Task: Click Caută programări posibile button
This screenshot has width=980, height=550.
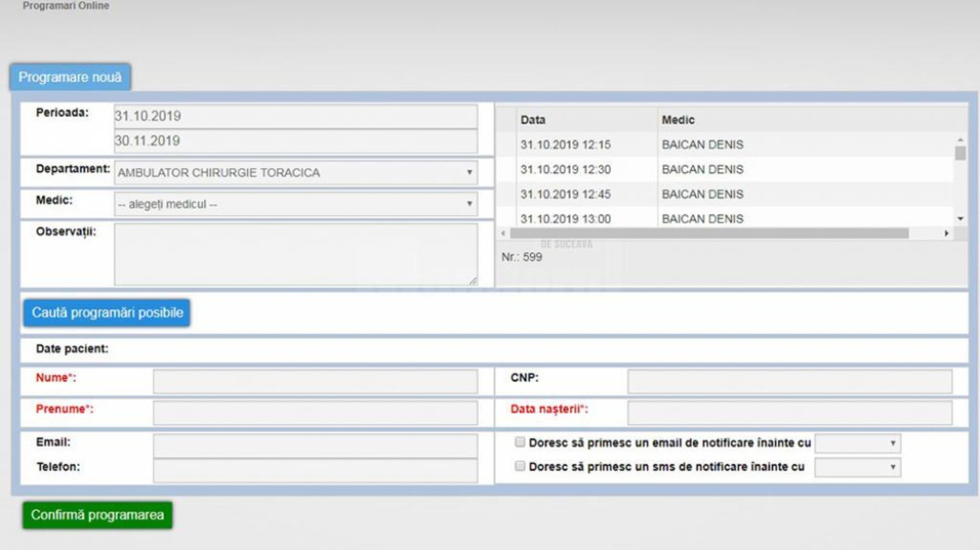Action: (107, 313)
